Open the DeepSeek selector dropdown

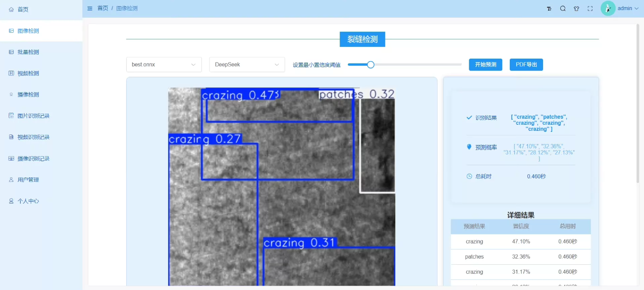coord(247,65)
